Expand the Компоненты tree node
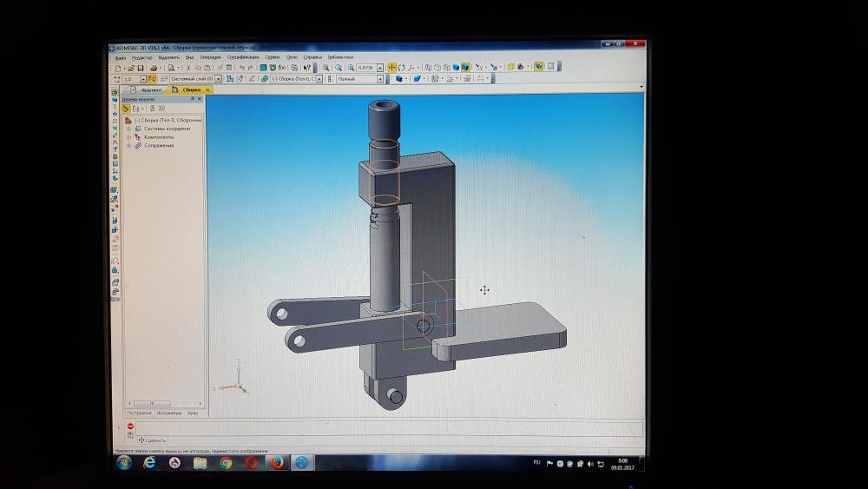The image size is (868, 489). coord(129,137)
